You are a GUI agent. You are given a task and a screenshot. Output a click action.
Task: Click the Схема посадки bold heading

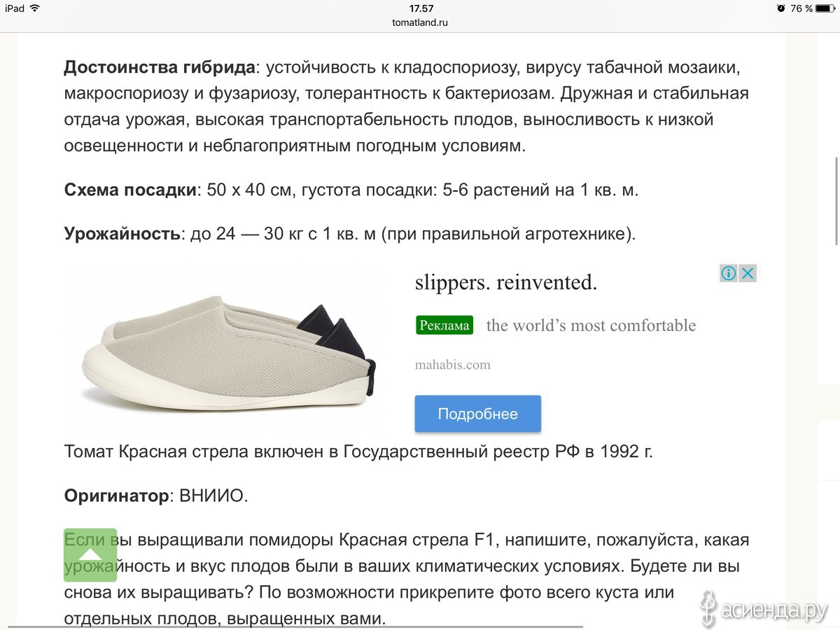click(x=130, y=190)
